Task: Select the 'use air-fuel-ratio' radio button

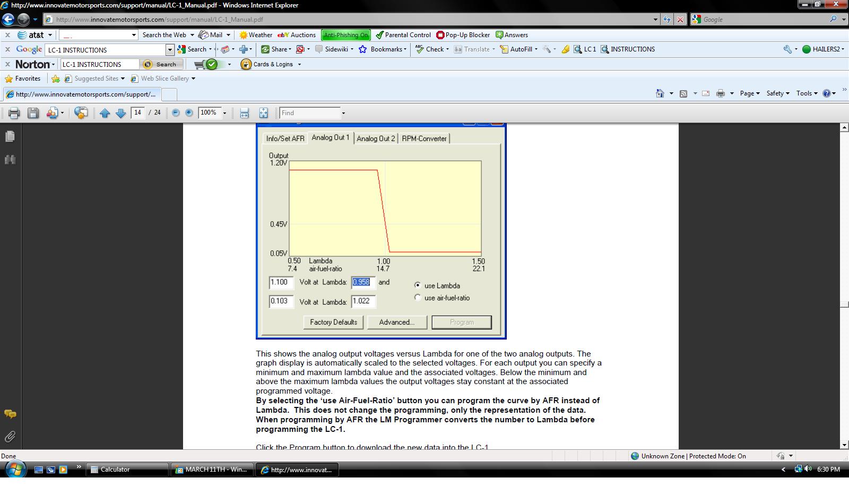Action: pyautogui.click(x=418, y=298)
